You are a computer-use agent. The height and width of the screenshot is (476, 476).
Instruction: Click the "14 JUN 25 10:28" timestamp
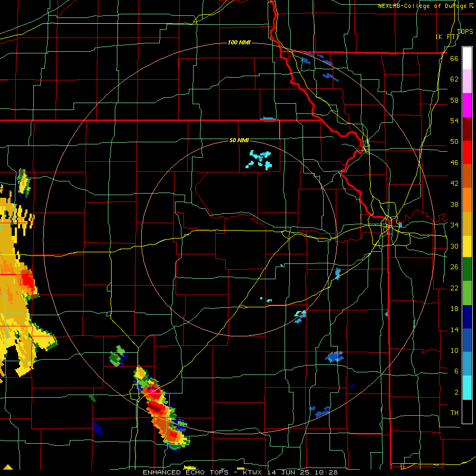point(303,472)
